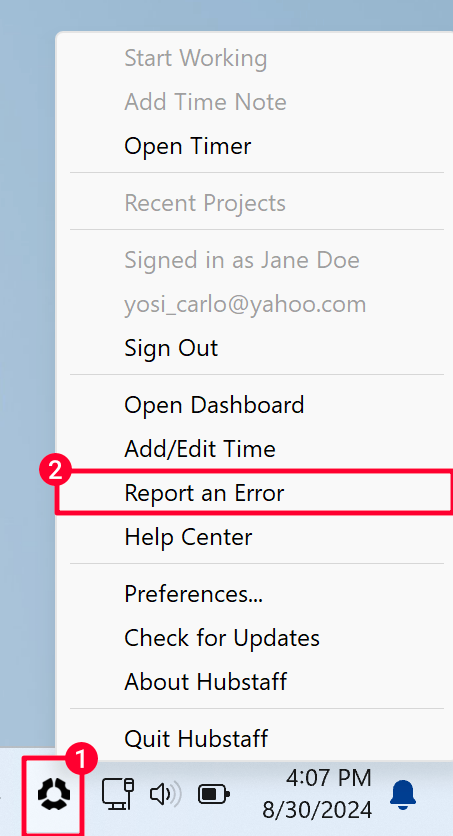
Task: Open the Help Center item
Action: click(x=188, y=537)
